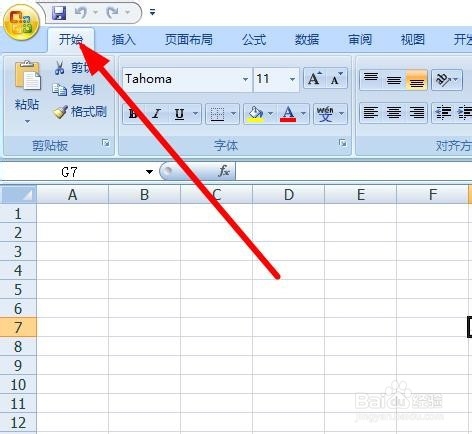Expand the font name dropdown list
Image resolution: width=472 pixels, height=434 pixels.
[x=246, y=79]
